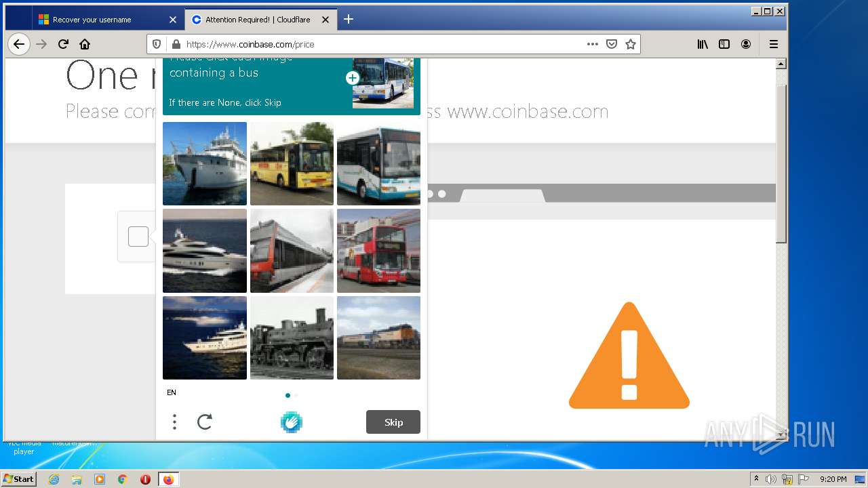
Task: Open Firefox account icon
Action: (x=746, y=44)
